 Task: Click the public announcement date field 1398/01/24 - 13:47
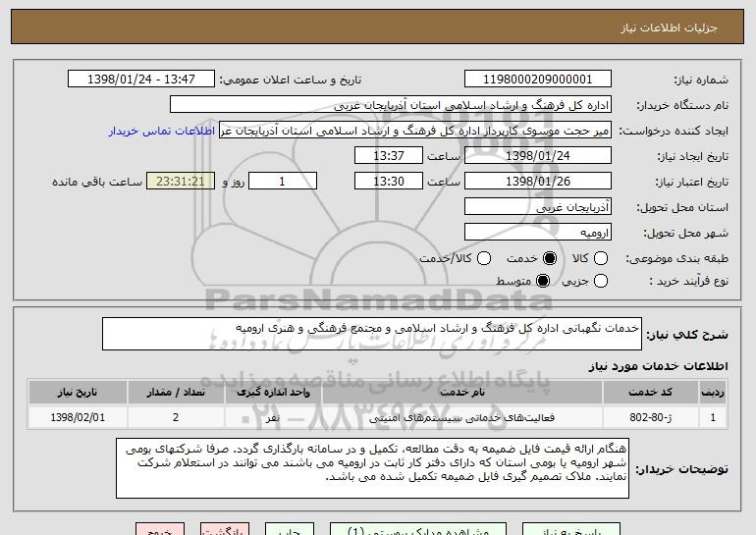(141, 80)
